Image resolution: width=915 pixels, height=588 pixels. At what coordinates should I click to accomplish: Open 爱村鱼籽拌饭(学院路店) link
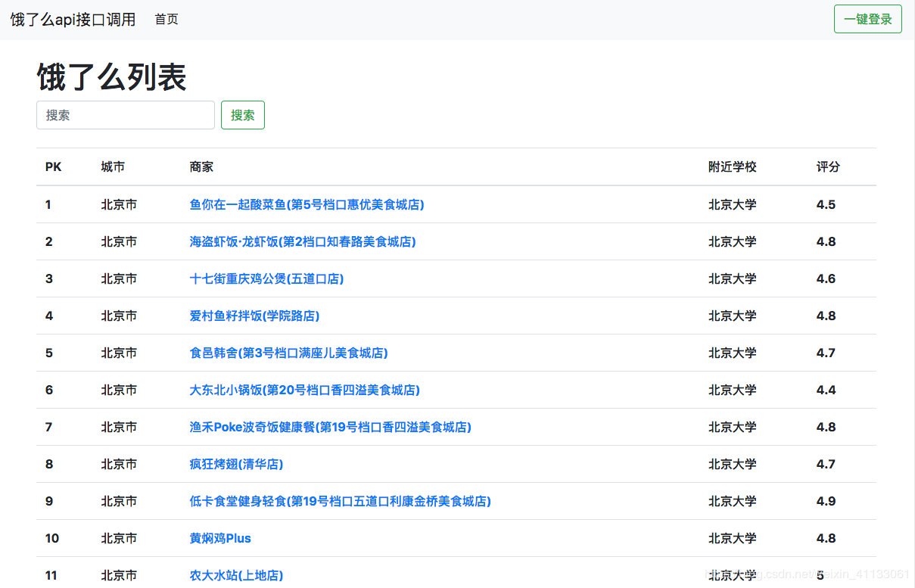click(254, 316)
